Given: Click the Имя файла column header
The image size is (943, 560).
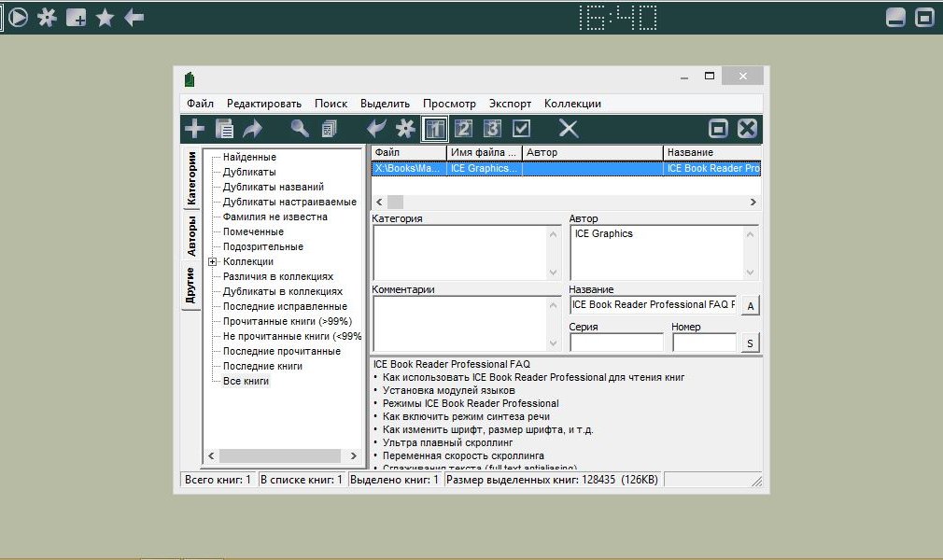Looking at the screenshot, I should point(485,153).
